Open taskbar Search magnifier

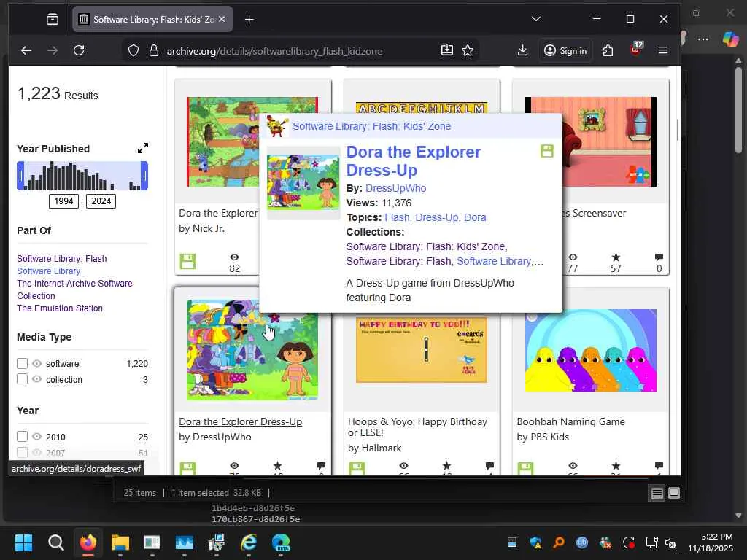[55, 542]
